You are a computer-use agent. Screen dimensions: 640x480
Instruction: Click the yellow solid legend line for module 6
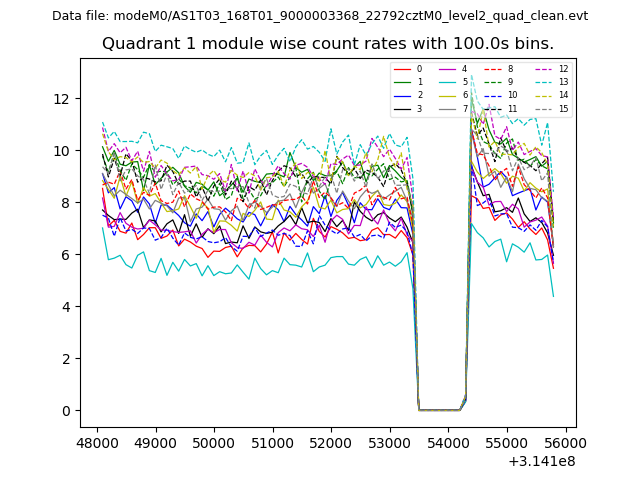pyautogui.click(x=448, y=95)
